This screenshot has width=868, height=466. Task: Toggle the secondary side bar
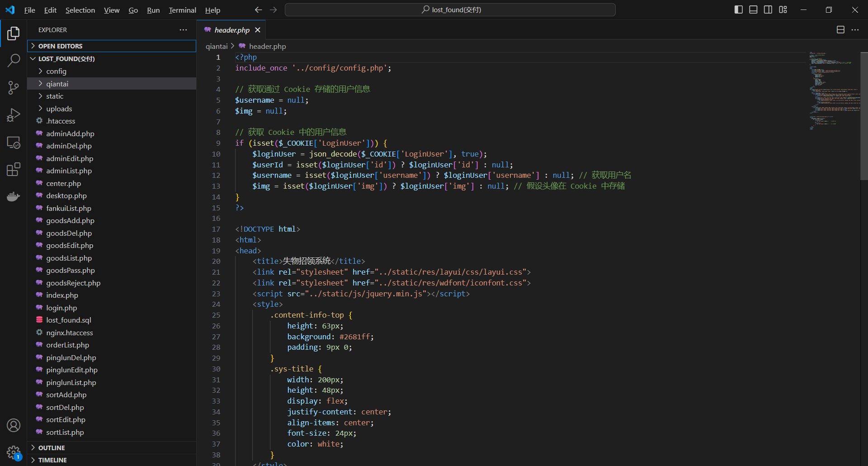tap(768, 10)
